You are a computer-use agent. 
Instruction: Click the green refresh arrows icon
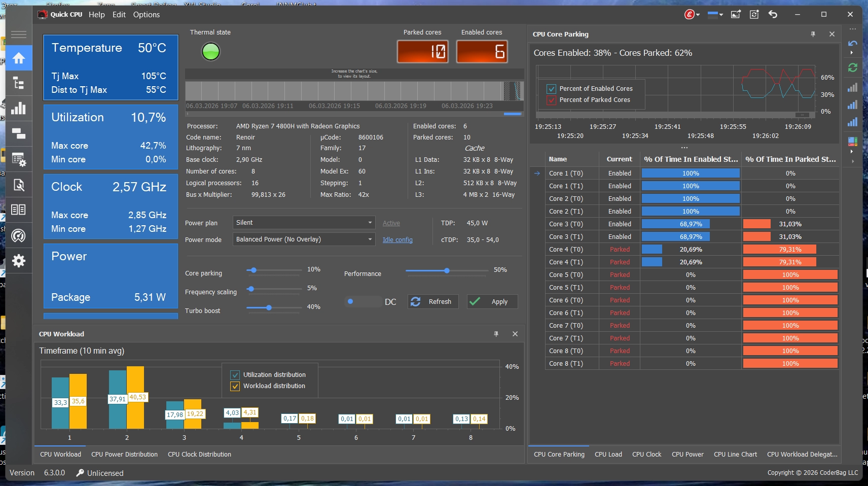tap(852, 67)
